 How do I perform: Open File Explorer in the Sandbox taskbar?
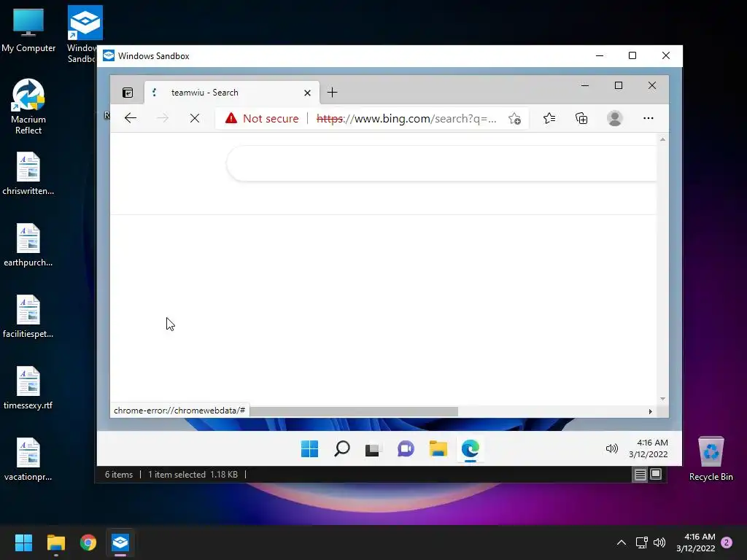point(438,448)
